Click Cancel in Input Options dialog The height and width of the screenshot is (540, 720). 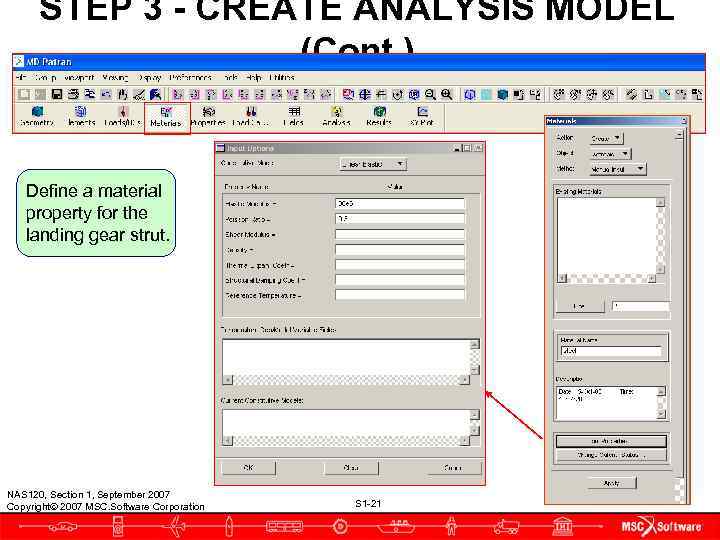click(454, 467)
